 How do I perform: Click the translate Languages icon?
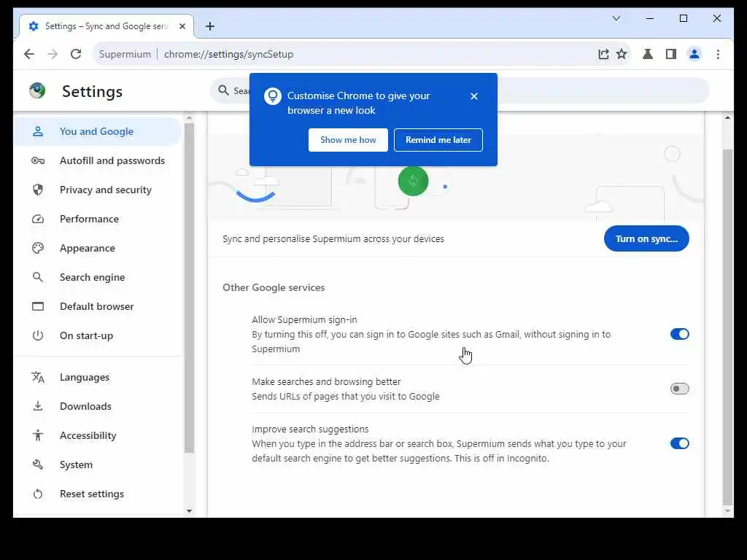[x=38, y=377]
